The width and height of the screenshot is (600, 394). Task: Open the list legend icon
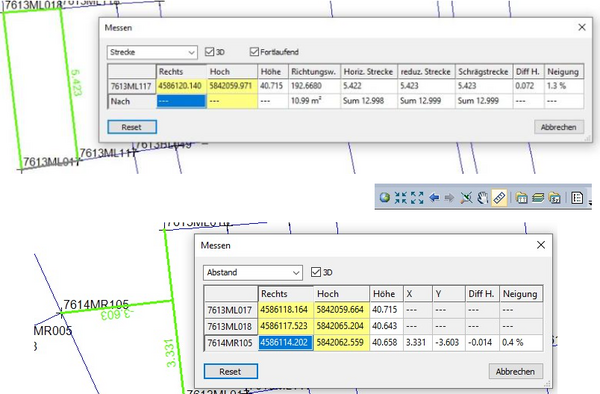click(x=577, y=197)
